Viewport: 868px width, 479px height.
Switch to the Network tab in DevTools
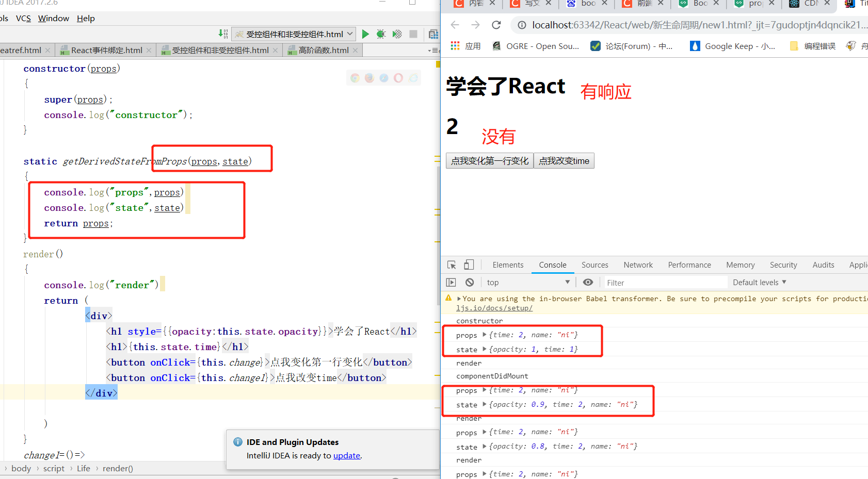click(638, 265)
